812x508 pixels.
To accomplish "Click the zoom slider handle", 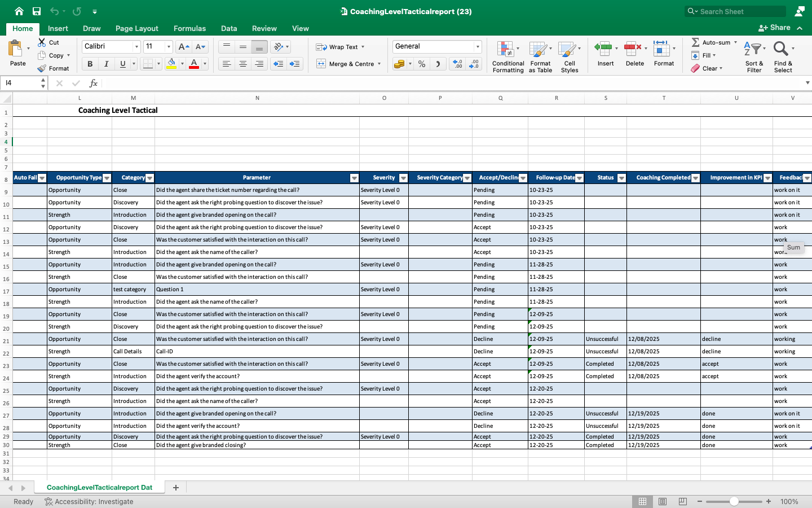I will [734, 501].
